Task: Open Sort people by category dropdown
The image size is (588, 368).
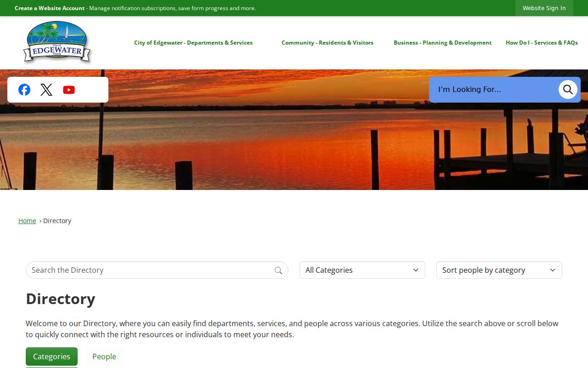Action: click(x=499, y=270)
